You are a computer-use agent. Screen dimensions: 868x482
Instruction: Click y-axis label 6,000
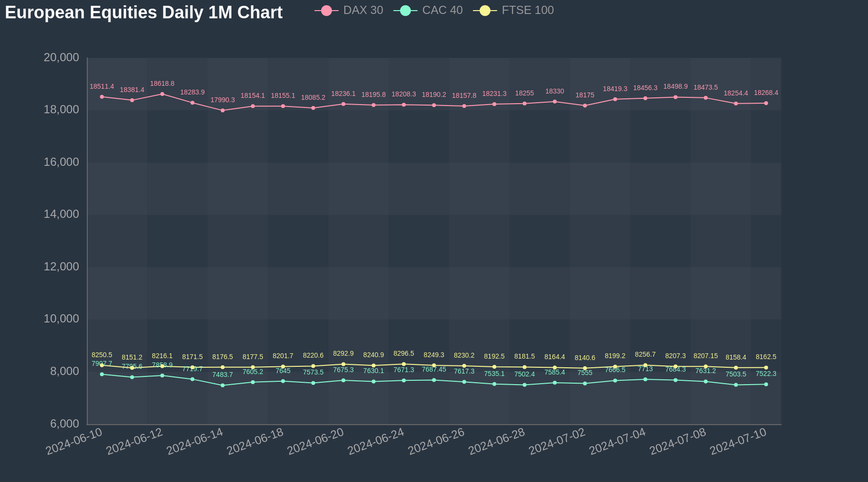pos(65,424)
